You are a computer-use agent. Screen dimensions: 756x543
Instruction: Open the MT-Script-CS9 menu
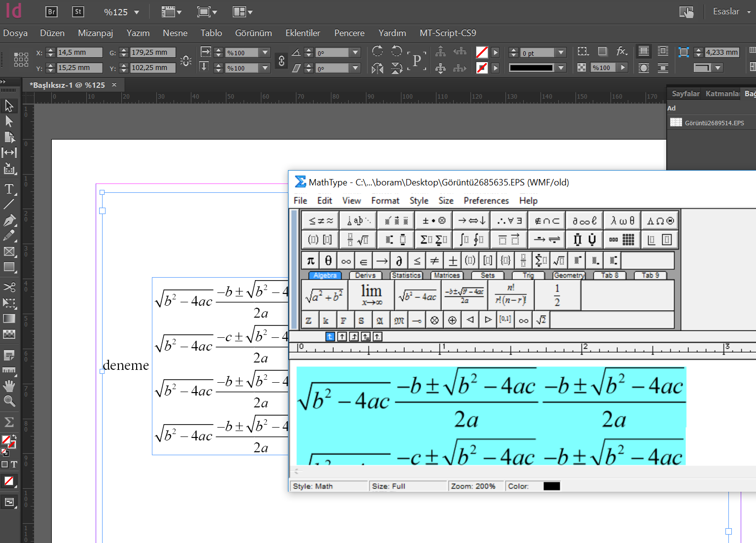point(448,33)
